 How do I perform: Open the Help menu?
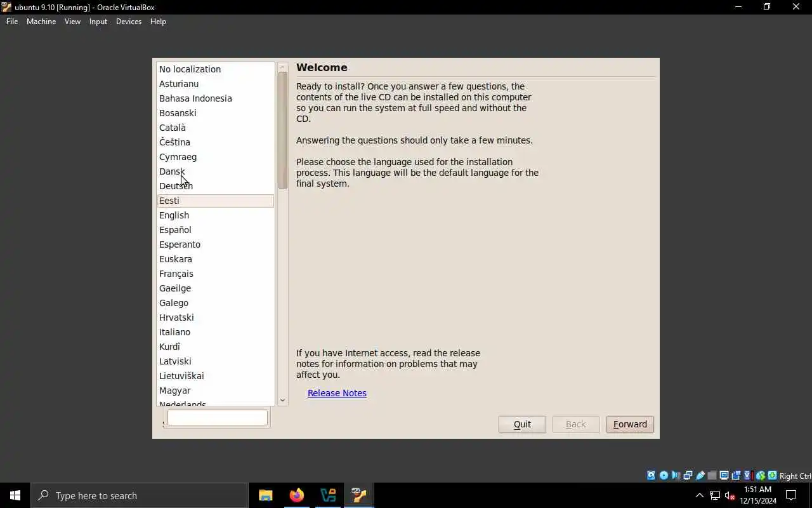tap(158, 21)
